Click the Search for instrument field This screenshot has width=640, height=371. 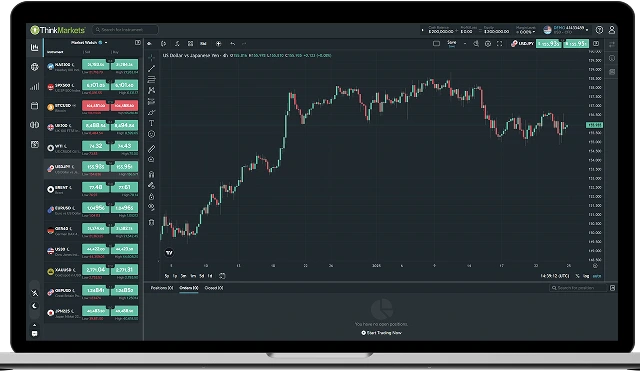click(x=125, y=29)
